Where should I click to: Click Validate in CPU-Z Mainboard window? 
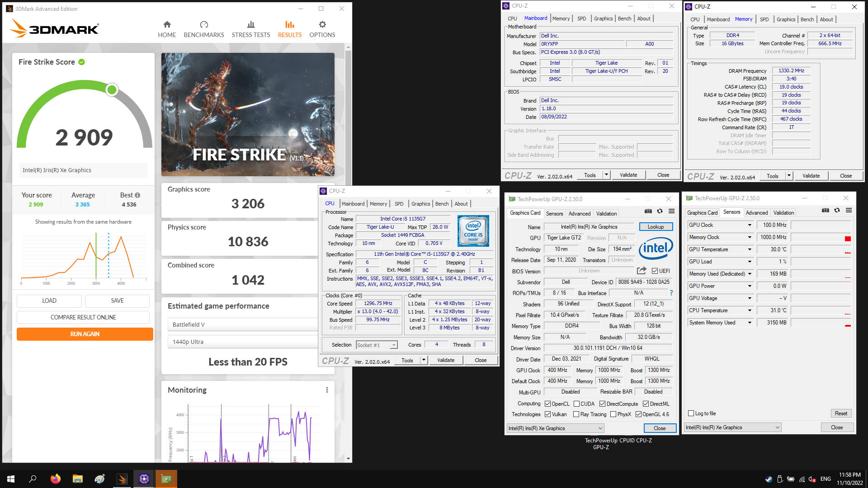coord(628,175)
